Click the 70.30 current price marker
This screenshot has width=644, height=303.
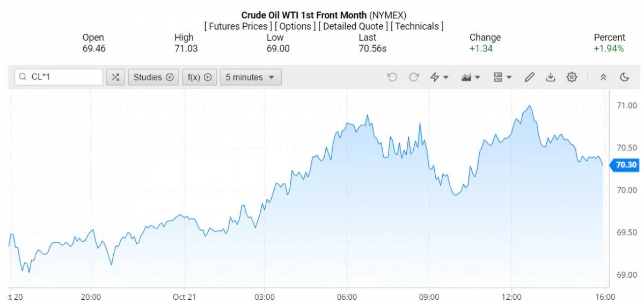(626, 165)
